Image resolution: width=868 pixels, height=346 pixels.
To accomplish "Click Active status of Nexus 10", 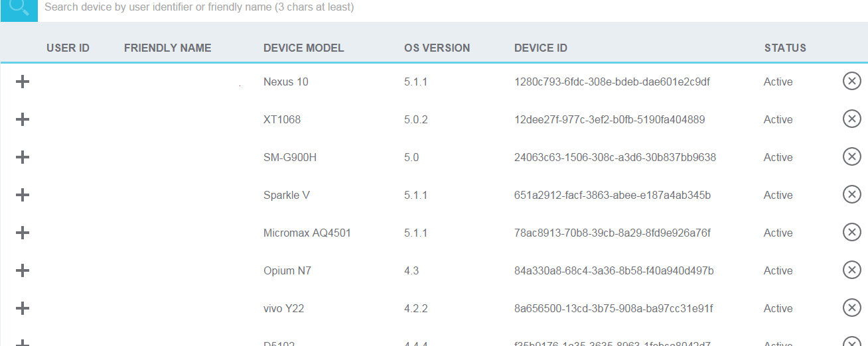I will coord(778,82).
